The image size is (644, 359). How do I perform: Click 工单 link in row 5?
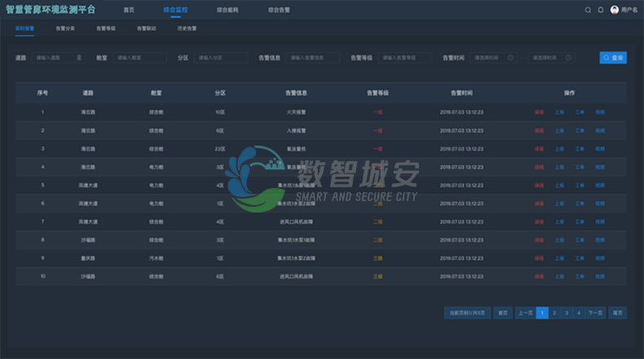coord(580,185)
